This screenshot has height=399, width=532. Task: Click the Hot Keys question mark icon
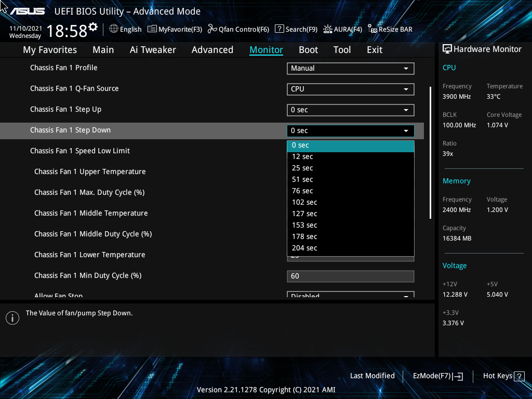tap(519, 376)
